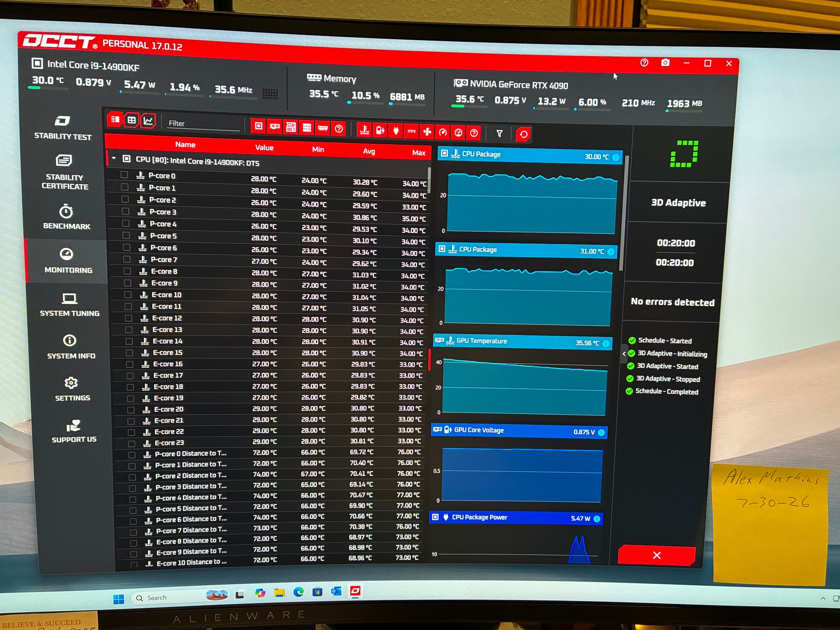The width and height of the screenshot is (840, 630).
Task: Click the graphs panel vertical scrollbar
Action: click(624, 213)
